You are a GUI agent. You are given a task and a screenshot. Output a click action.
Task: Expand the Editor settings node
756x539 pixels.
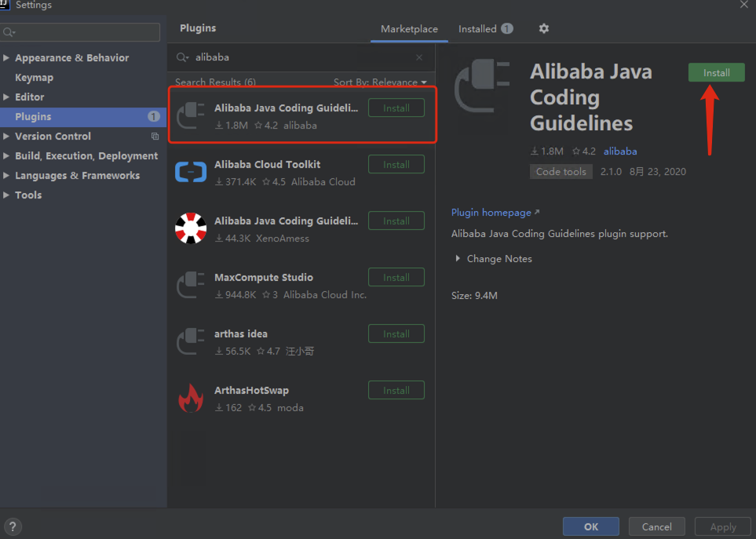point(6,97)
